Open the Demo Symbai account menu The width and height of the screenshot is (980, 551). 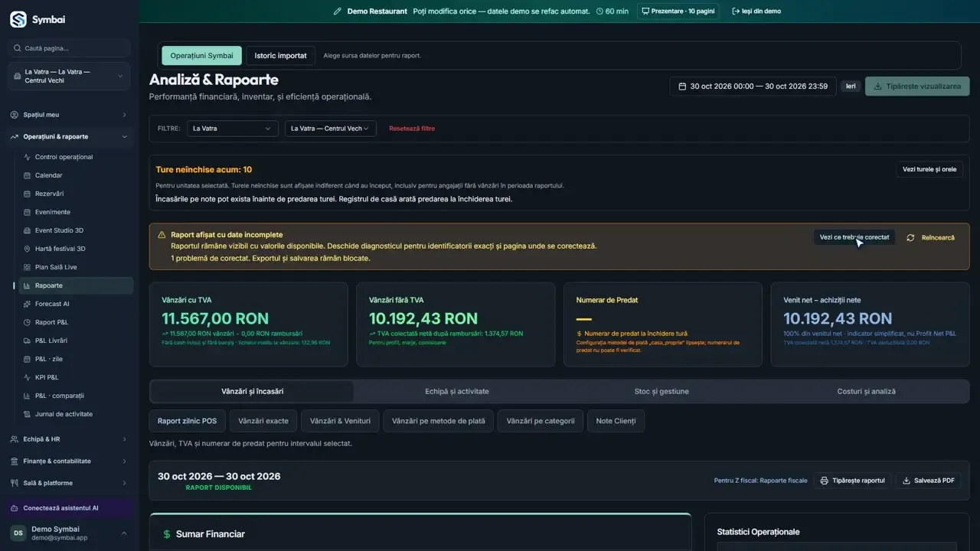click(70, 533)
